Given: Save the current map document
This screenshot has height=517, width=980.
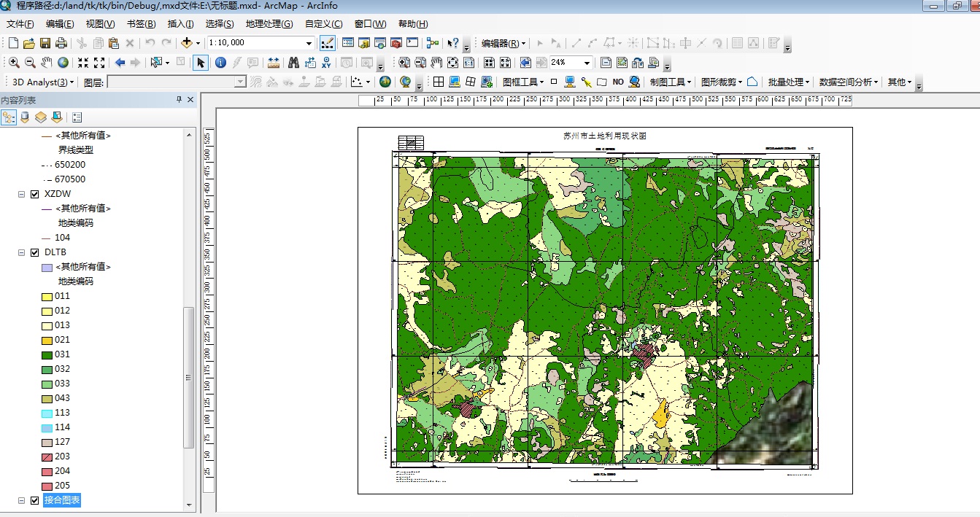Looking at the screenshot, I should pyautogui.click(x=45, y=43).
